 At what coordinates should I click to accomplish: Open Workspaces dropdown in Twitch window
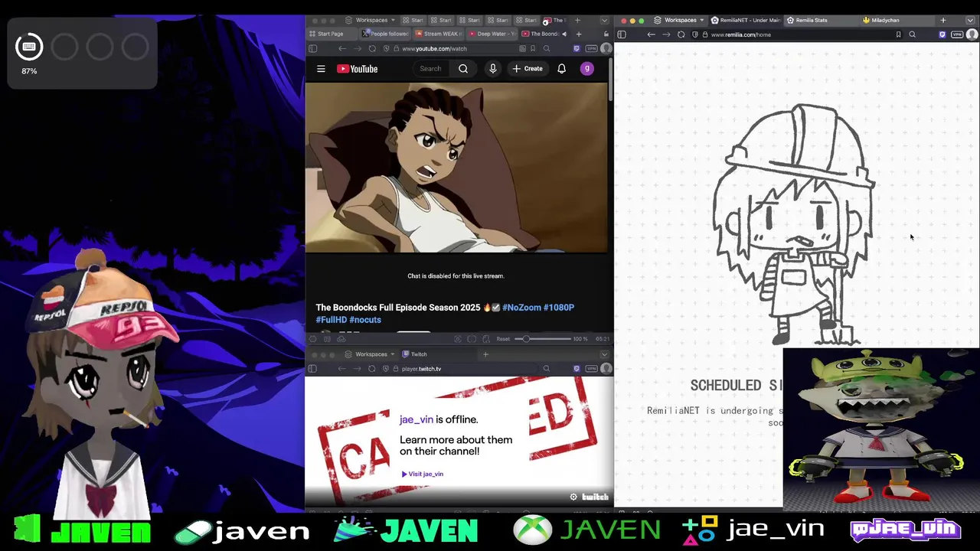click(x=371, y=354)
